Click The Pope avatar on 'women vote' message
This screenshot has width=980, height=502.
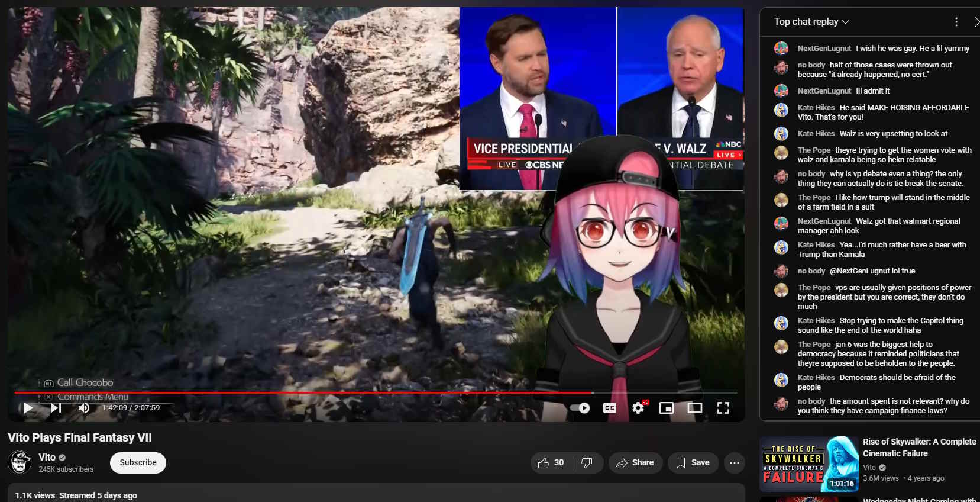pyautogui.click(x=781, y=153)
